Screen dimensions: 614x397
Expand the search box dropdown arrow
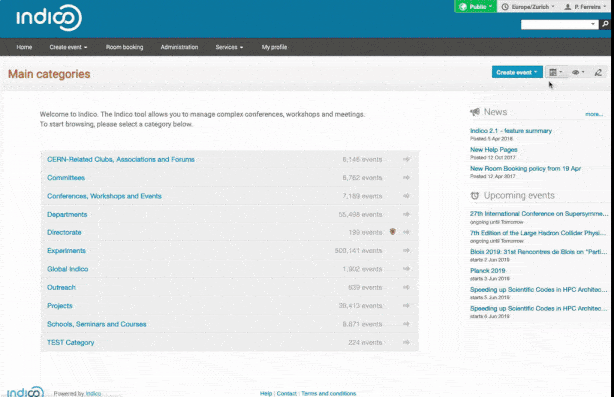click(593, 24)
